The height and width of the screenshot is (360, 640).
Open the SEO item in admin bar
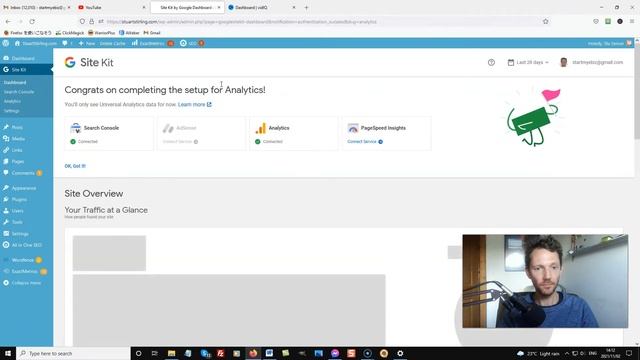pyautogui.click(x=192, y=43)
